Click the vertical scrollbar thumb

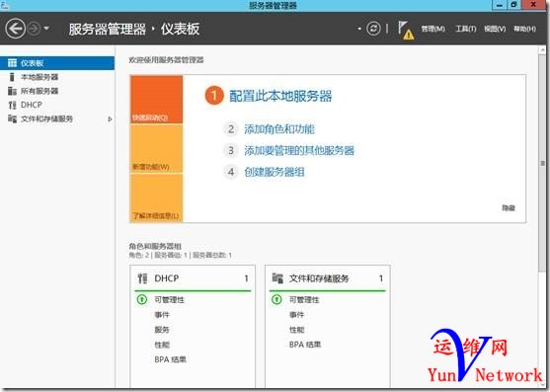coord(542,163)
